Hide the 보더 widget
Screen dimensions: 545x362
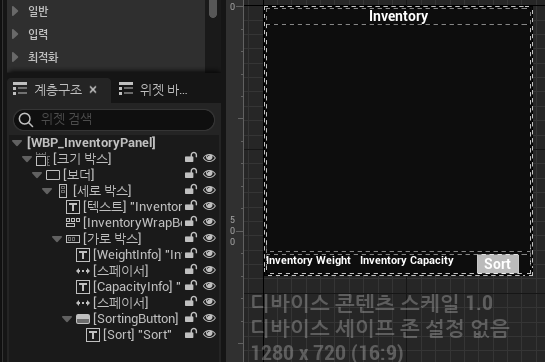(209, 174)
